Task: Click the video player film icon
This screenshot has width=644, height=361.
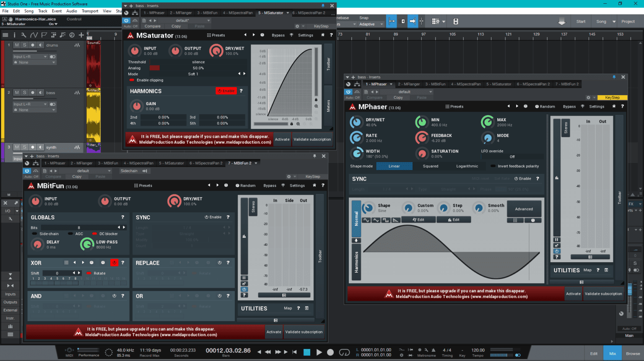Action: 456,21
